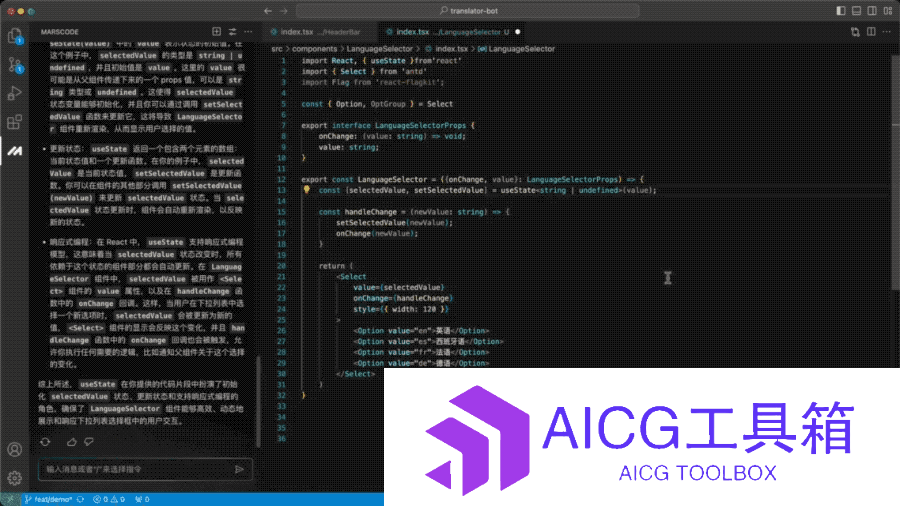This screenshot has height=506, width=900.
Task: Regenerate the MarsCode response
Action: pyautogui.click(x=45, y=442)
